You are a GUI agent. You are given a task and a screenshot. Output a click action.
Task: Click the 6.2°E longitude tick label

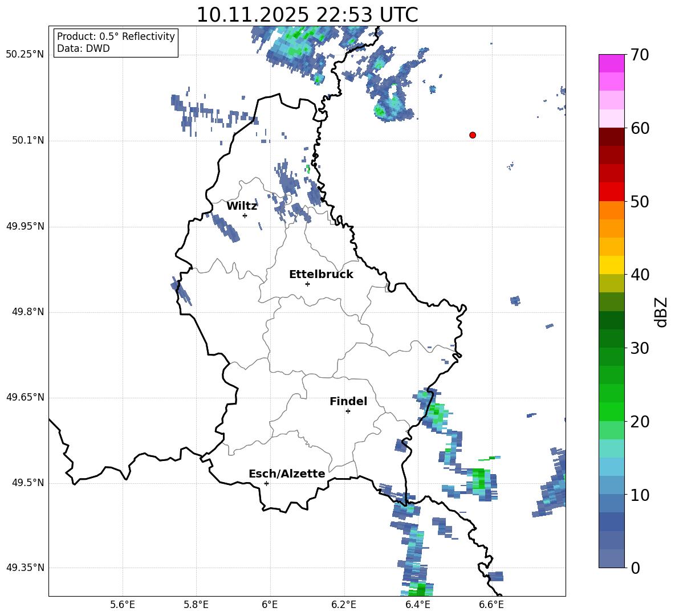(x=344, y=605)
